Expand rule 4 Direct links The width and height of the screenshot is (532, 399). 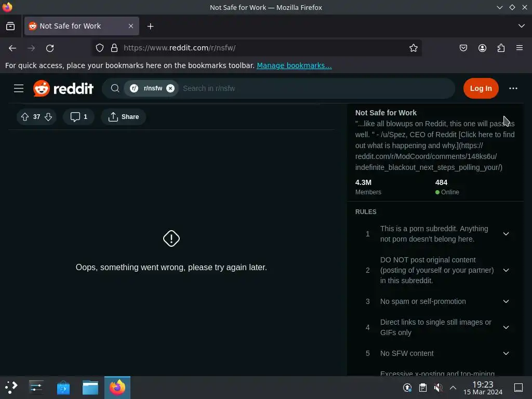[506, 327]
